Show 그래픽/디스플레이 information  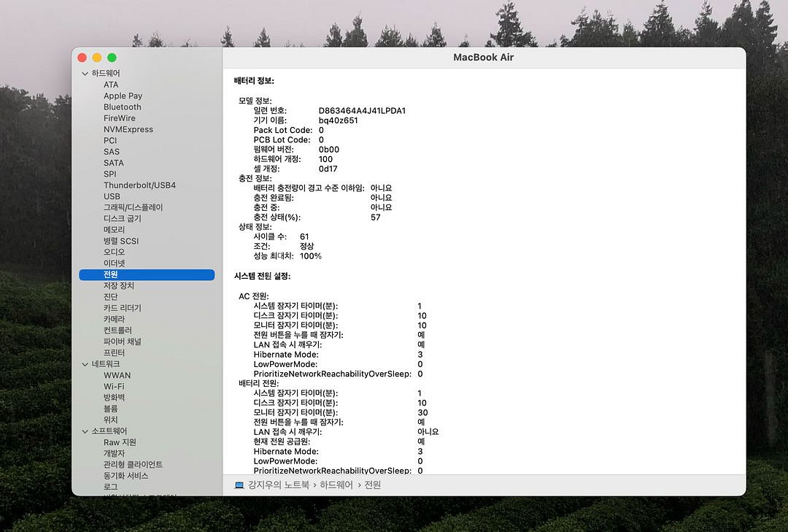pyautogui.click(x=133, y=208)
